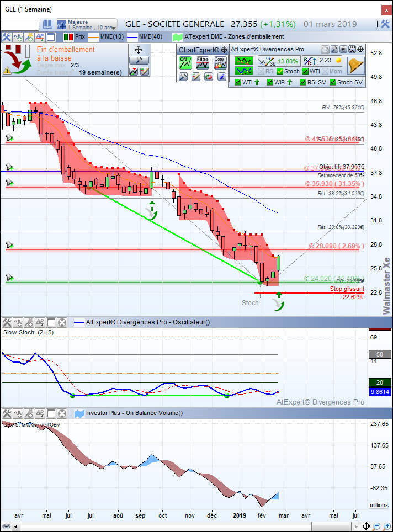Move the emballement info panel with cross arrows
393x532 pixels.
coord(139,50)
